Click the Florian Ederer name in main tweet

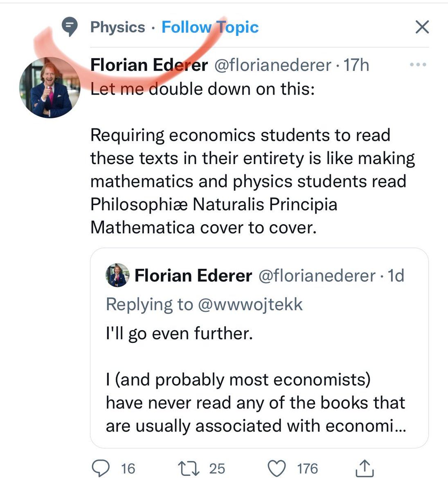coord(149,65)
